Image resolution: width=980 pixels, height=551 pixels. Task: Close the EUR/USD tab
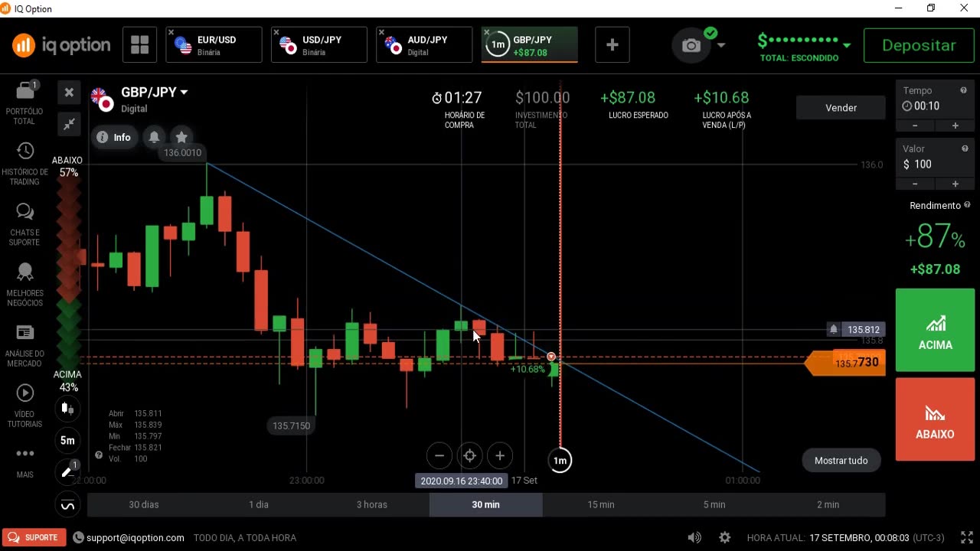coord(171,33)
